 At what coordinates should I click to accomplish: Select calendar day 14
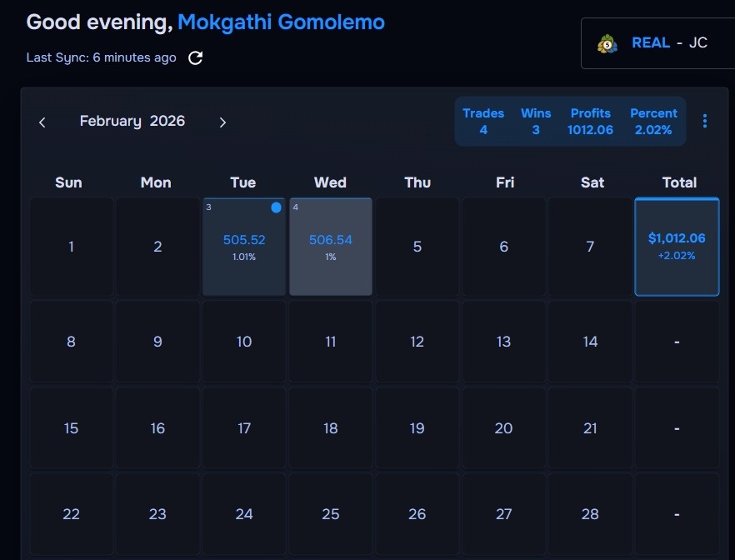click(590, 342)
